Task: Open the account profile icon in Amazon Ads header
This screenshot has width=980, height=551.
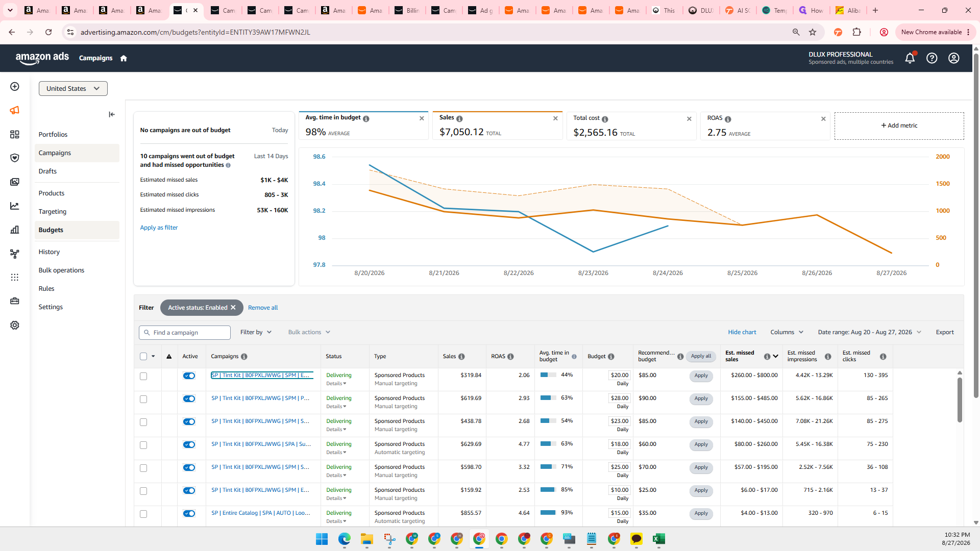Action: [954, 58]
